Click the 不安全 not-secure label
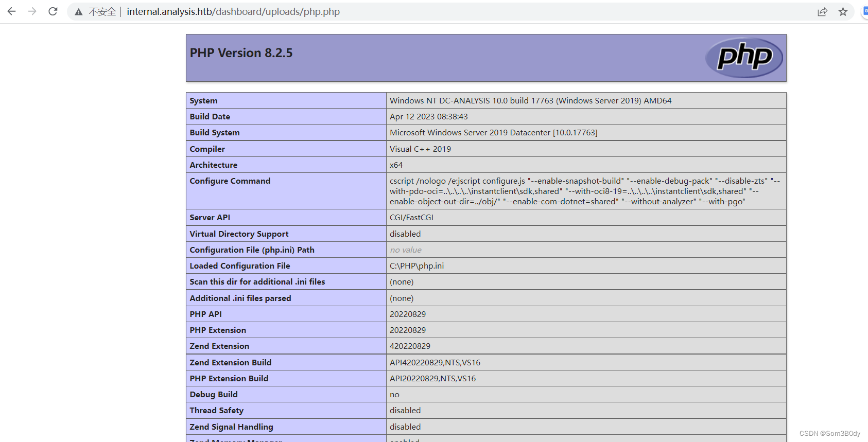The height and width of the screenshot is (442, 868). tap(102, 12)
